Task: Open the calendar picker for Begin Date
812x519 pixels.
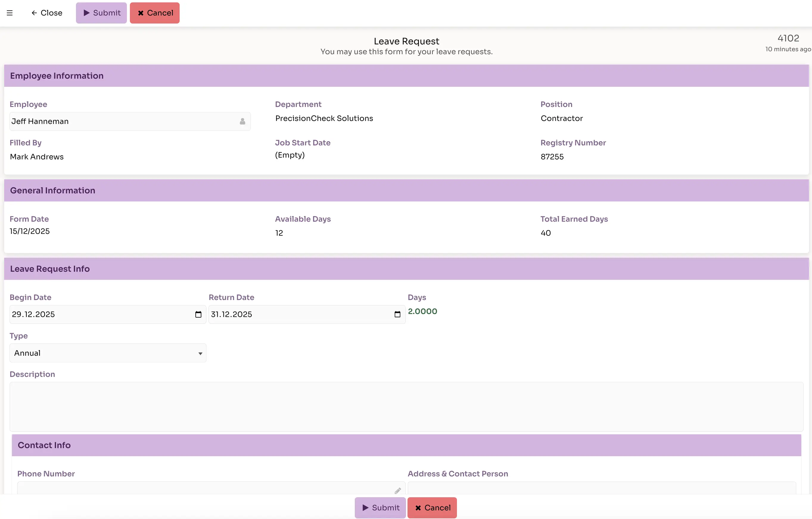Action: tap(198, 314)
